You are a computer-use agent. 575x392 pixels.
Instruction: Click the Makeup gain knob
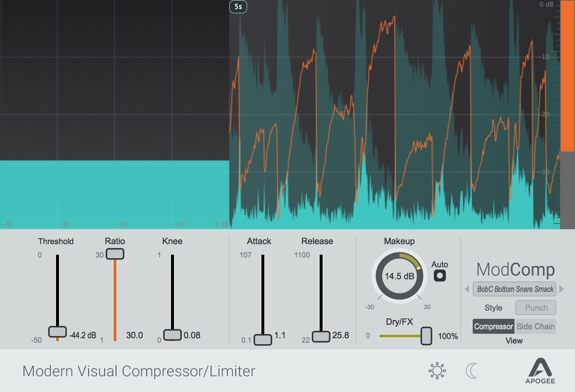tap(400, 276)
